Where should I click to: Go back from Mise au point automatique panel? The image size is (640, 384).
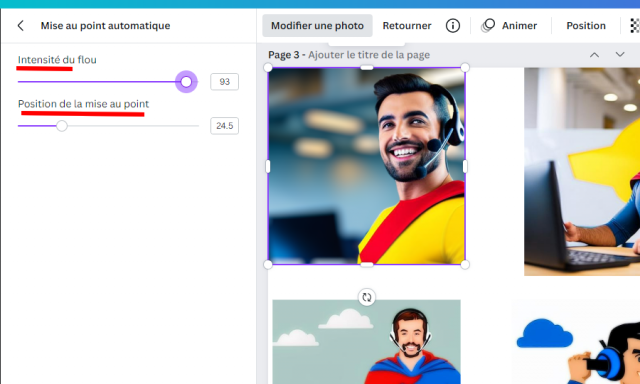(x=20, y=26)
